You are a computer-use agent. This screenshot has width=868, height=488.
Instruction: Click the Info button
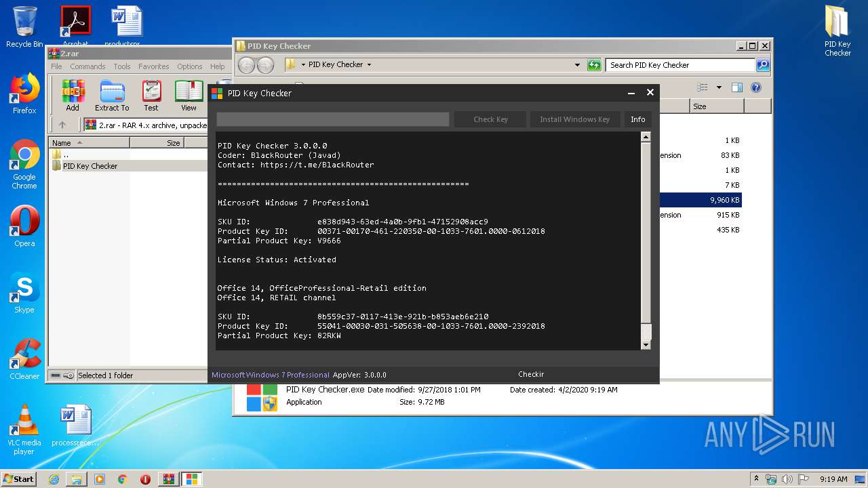click(x=638, y=119)
